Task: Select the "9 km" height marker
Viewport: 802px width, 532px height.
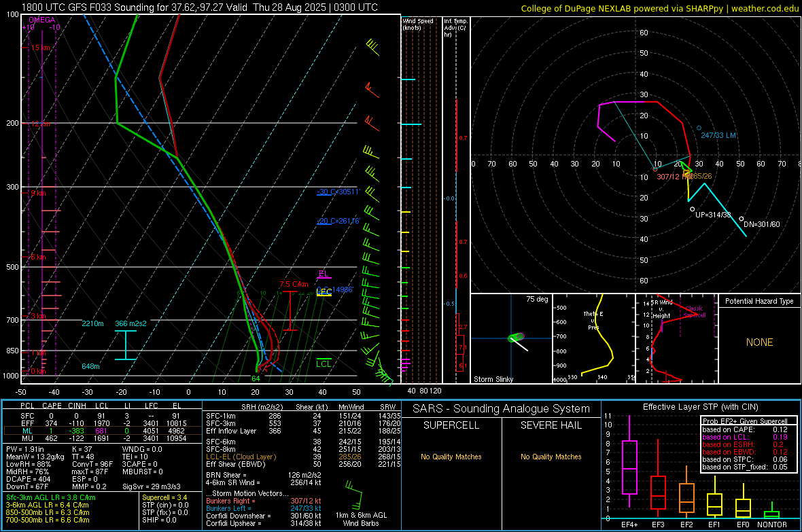Action: click(x=38, y=194)
